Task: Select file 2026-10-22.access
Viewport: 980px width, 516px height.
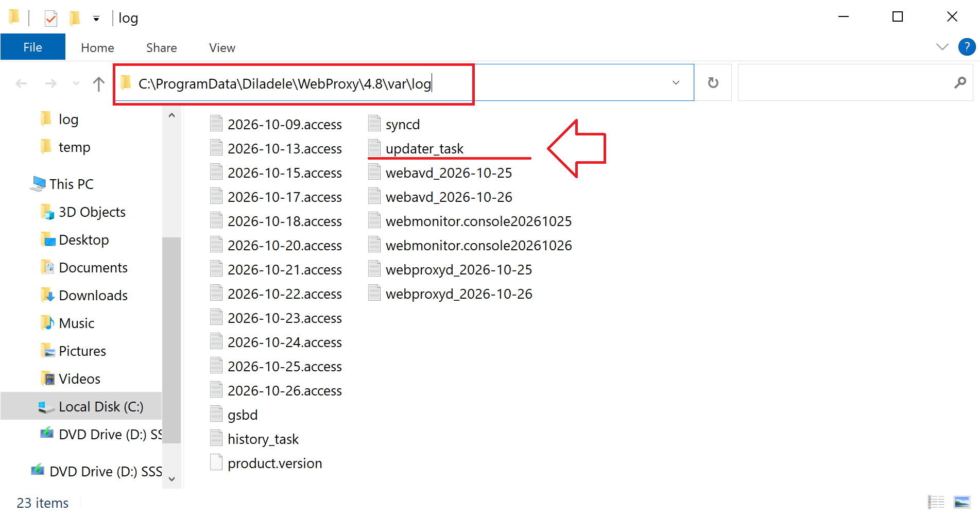Action: 277,294
